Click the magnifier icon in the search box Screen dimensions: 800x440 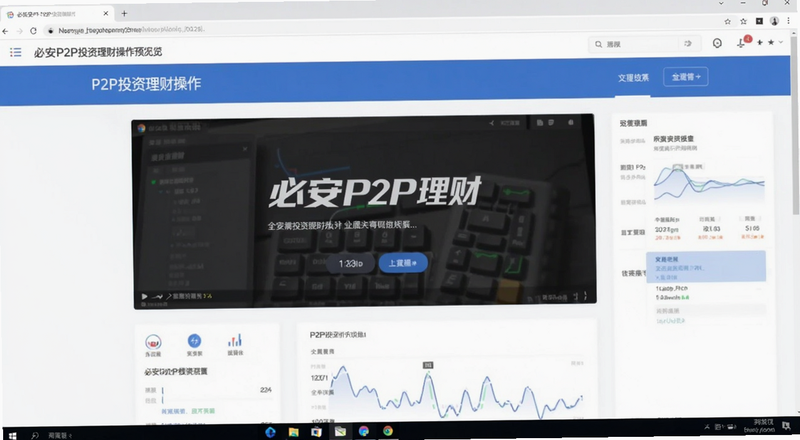[x=598, y=44]
